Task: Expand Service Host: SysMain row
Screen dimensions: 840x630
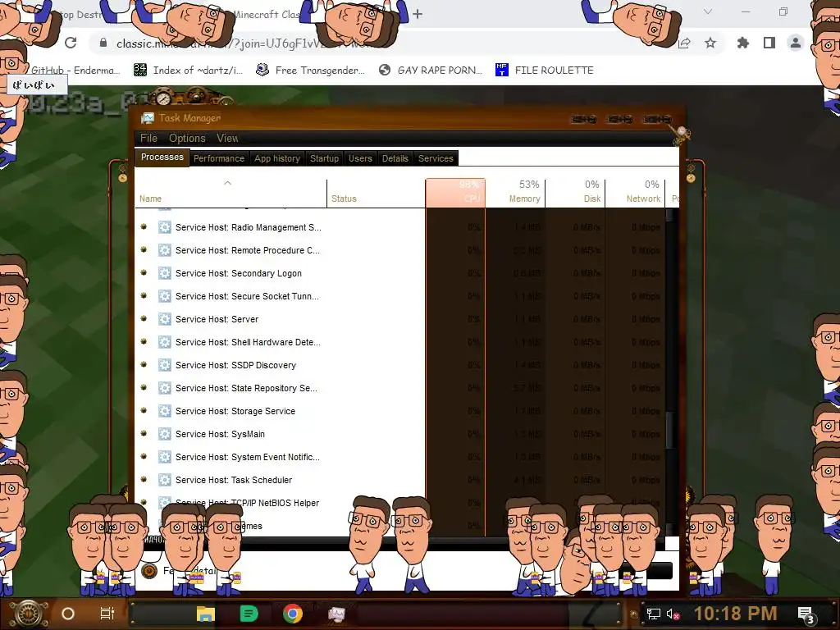Action: click(144, 434)
